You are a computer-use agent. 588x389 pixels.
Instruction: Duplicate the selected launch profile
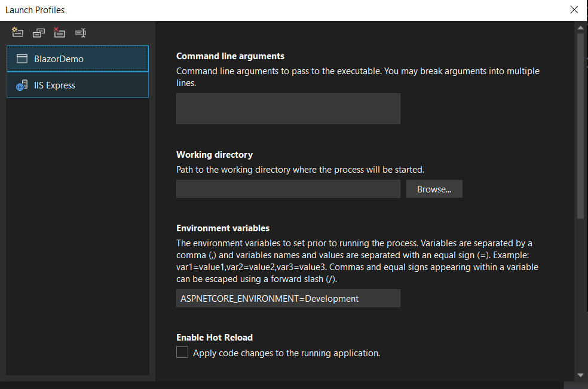coord(39,33)
